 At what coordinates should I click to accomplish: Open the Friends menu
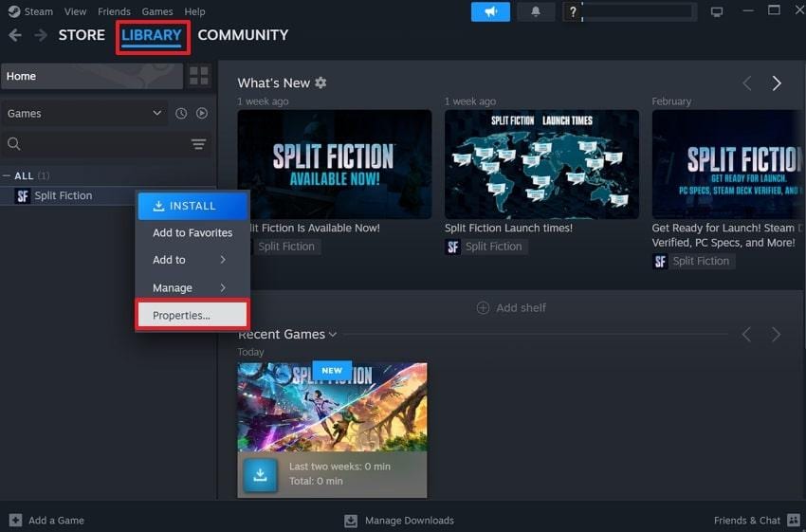pyautogui.click(x=114, y=11)
